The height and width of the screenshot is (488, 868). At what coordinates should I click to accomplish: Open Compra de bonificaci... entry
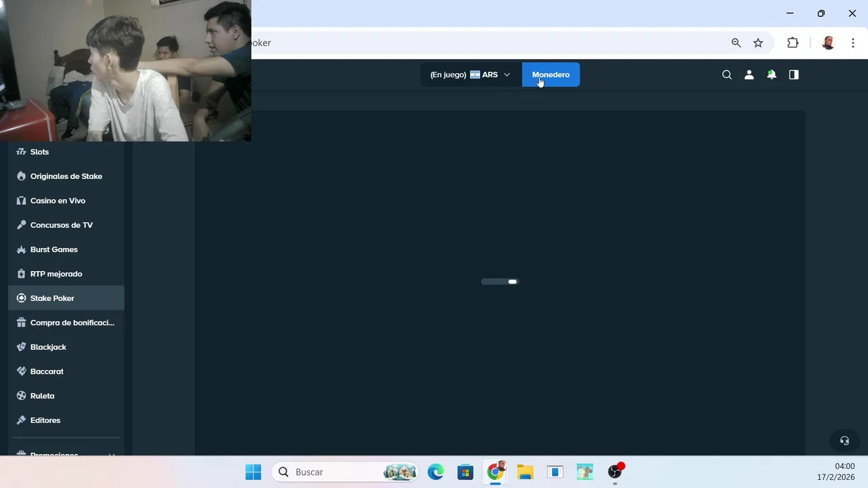[x=66, y=323]
